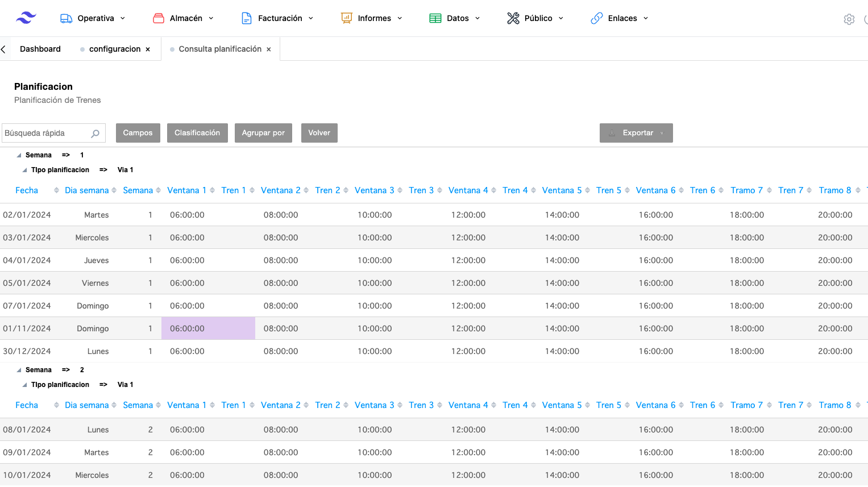Click the Informes chart icon
The image size is (868, 487).
click(346, 18)
